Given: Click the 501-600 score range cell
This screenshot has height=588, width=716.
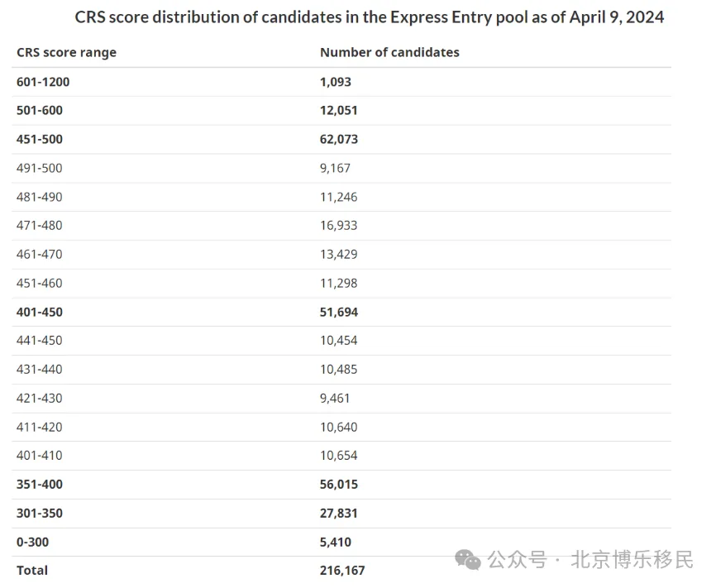Looking at the screenshot, I should [39, 111].
